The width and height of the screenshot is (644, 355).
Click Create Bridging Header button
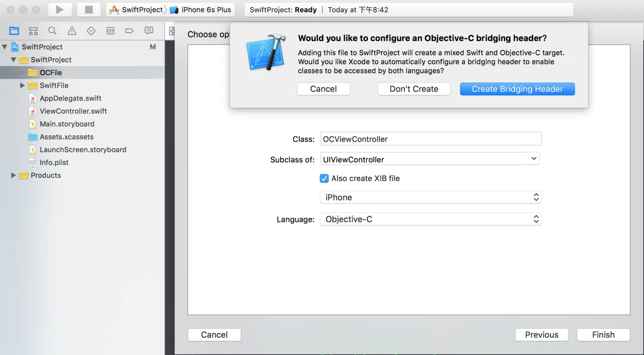tap(517, 89)
